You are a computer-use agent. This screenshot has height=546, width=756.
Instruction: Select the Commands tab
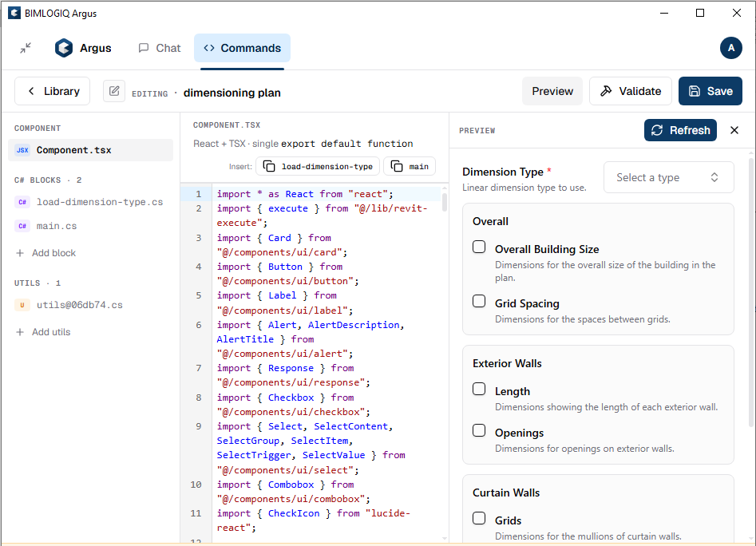click(242, 48)
